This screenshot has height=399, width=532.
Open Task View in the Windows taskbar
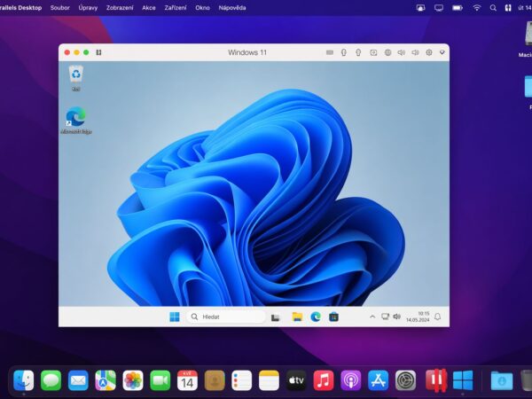pyautogui.click(x=276, y=317)
